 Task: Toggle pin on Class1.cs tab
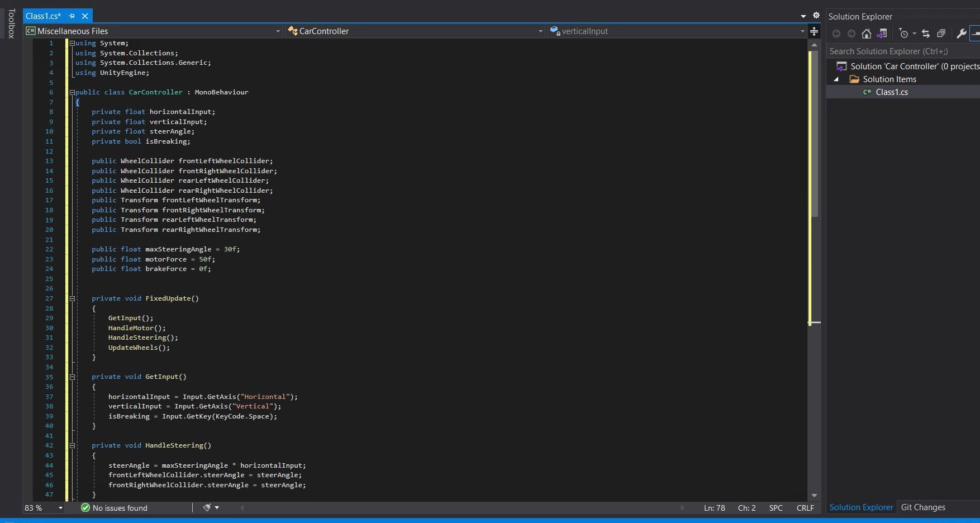(72, 16)
